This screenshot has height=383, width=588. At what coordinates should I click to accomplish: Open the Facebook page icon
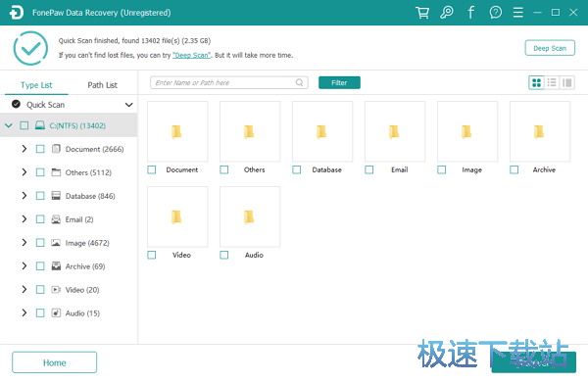[470, 13]
